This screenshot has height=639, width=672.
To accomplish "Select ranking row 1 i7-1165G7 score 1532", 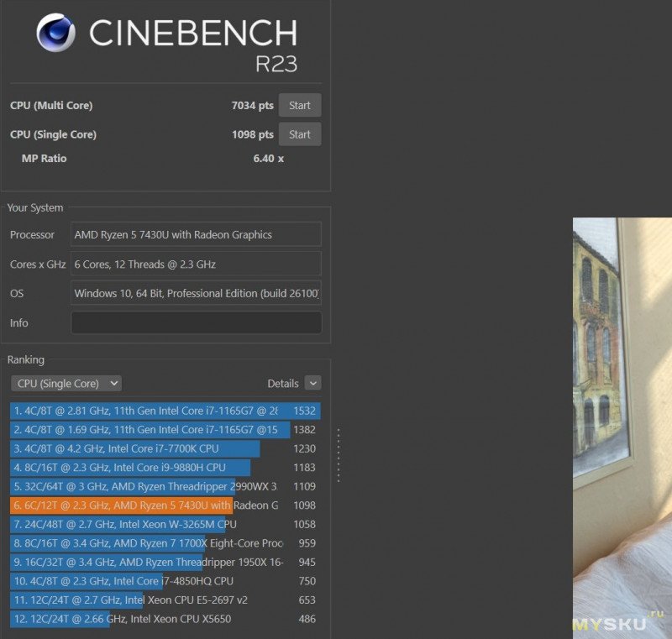I will (x=165, y=411).
